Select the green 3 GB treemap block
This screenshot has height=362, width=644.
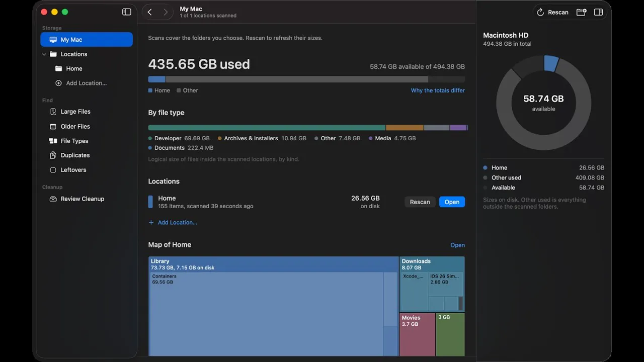pyautogui.click(x=450, y=334)
